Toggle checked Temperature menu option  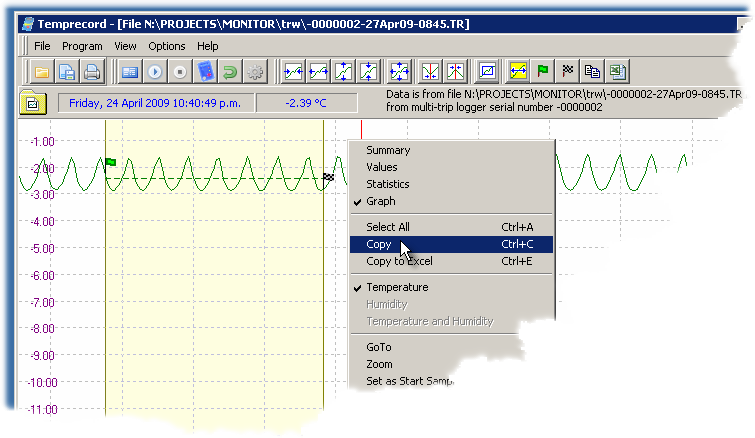click(x=451, y=287)
